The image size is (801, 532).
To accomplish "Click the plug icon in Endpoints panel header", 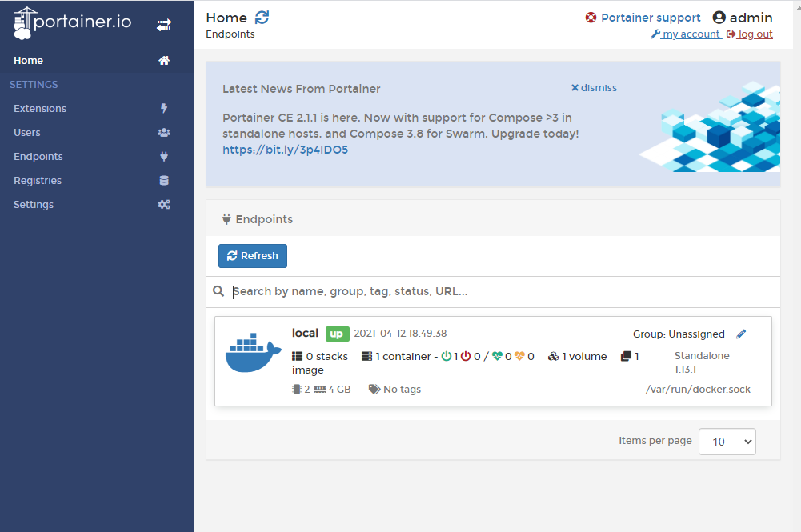I will [226, 219].
